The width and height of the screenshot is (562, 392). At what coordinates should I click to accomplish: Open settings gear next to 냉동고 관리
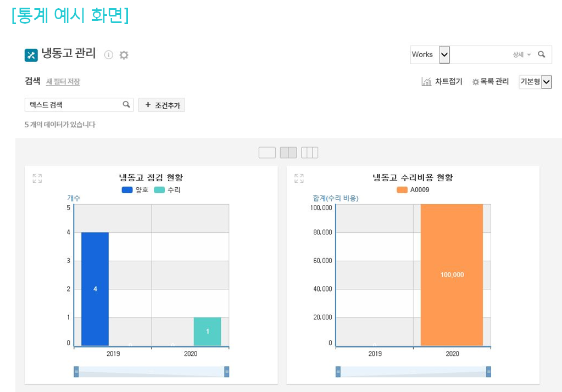point(124,55)
